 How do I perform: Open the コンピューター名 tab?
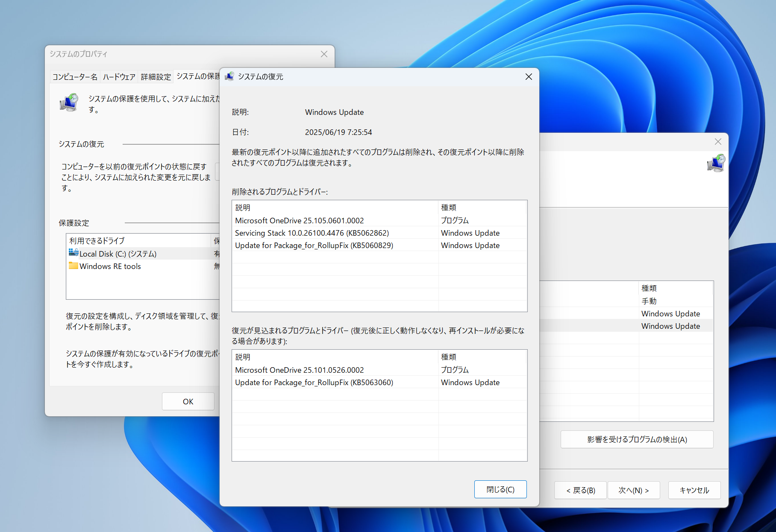click(75, 76)
